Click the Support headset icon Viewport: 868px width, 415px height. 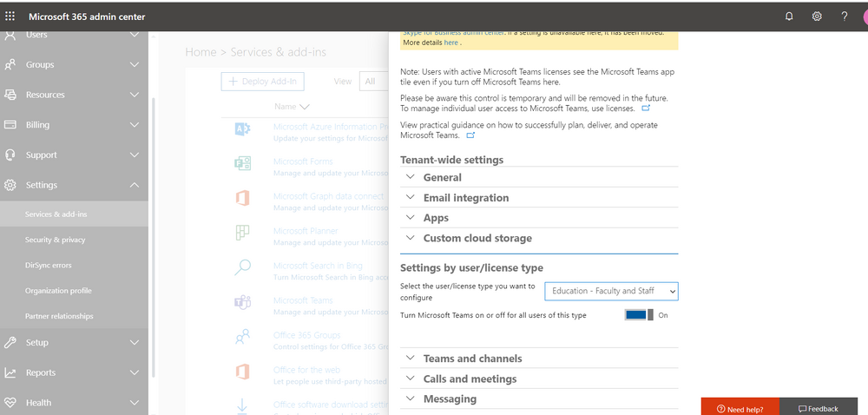tap(10, 155)
